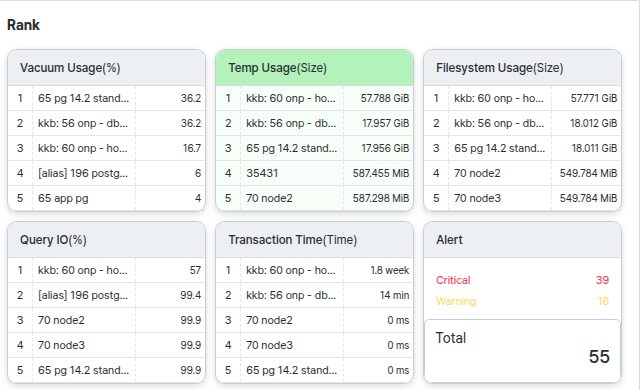This screenshot has width=640, height=390.
Task: Click '[alias] 196 postg...' row with 99.4
Action: (x=106, y=295)
